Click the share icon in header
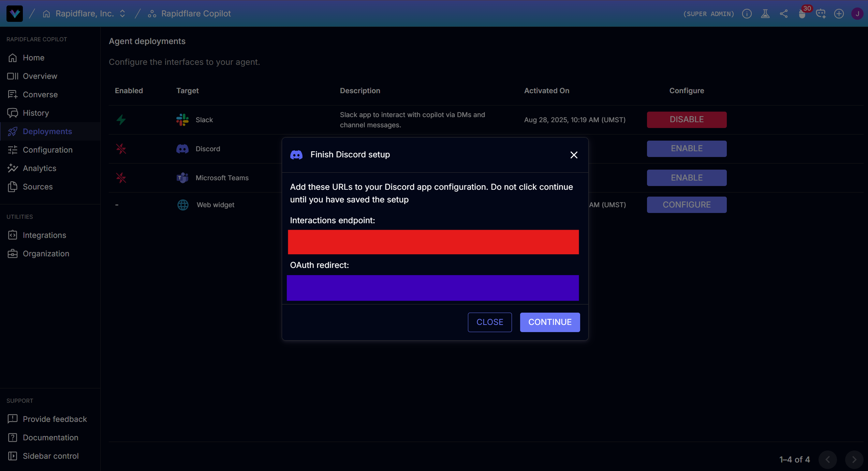 (x=783, y=14)
